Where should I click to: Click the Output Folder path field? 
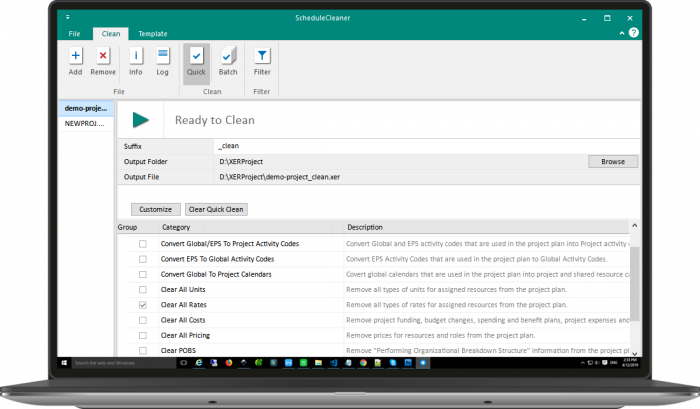[x=400, y=162]
